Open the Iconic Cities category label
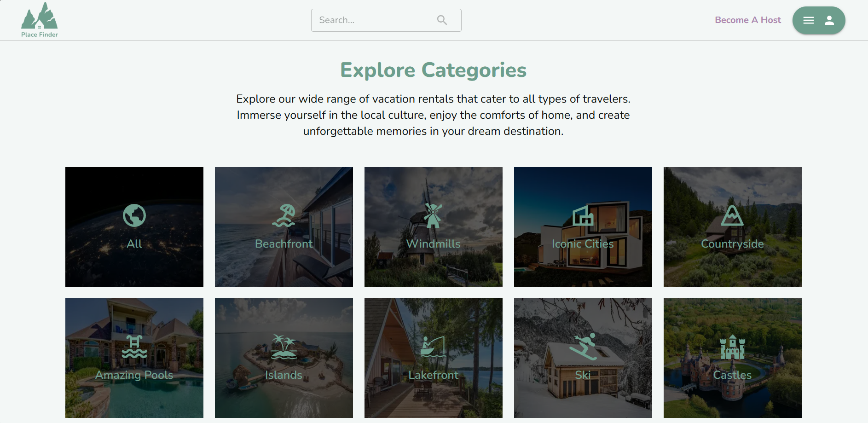The height and width of the screenshot is (423, 868). [x=583, y=244]
